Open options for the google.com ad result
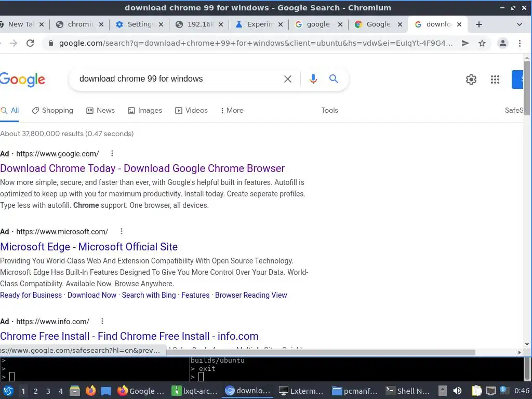The image size is (532, 399). pos(112,153)
